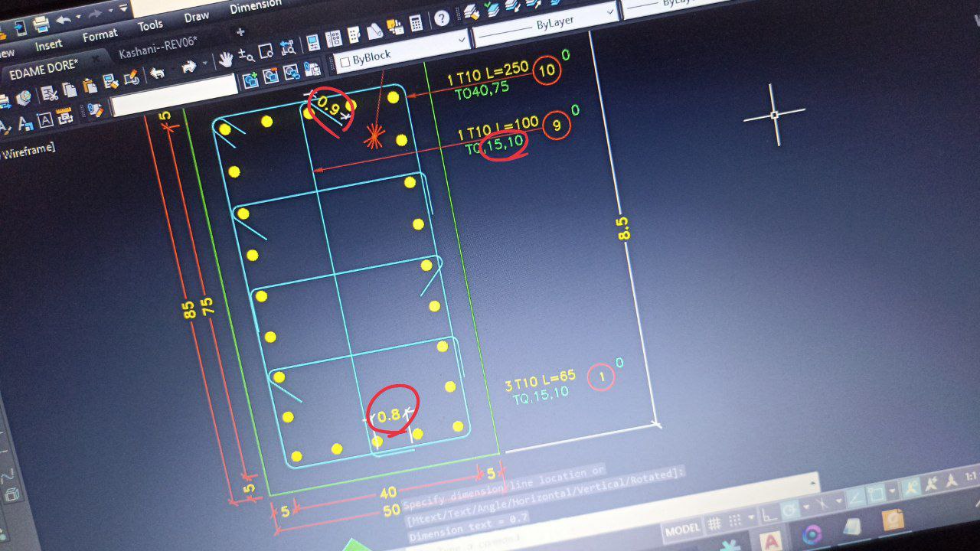The height and width of the screenshot is (551, 980).
Task: Open the Format menu
Action: pyautogui.click(x=100, y=35)
